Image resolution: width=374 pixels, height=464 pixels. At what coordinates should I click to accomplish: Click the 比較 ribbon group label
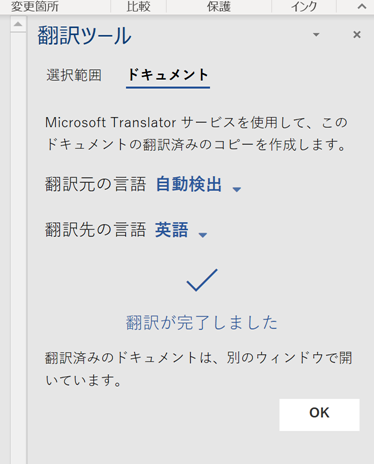[138, 7]
